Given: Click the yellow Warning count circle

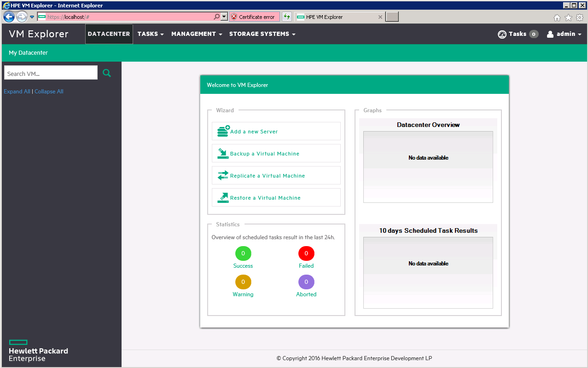Looking at the screenshot, I should point(243,282).
